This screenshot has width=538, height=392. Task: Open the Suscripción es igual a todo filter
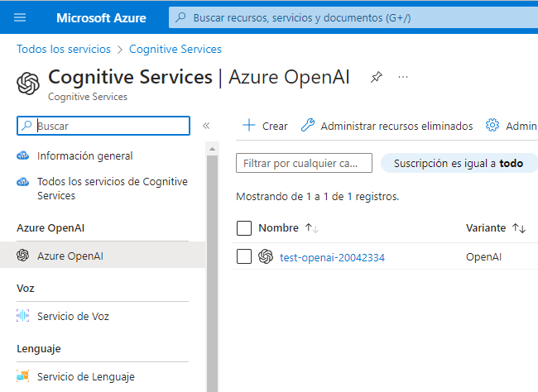click(459, 163)
